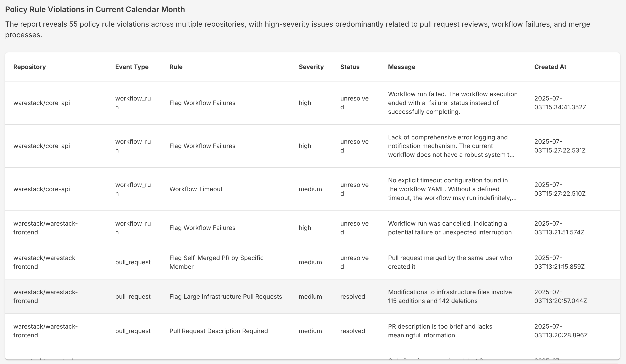Click the timestamp ending 15:34:41.352Z
The width and height of the screenshot is (626, 364).
[560, 103]
